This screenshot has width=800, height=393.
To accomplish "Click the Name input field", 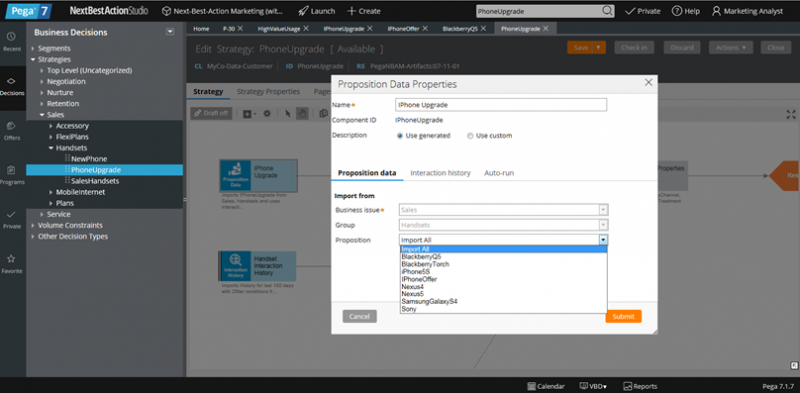I will [501, 105].
